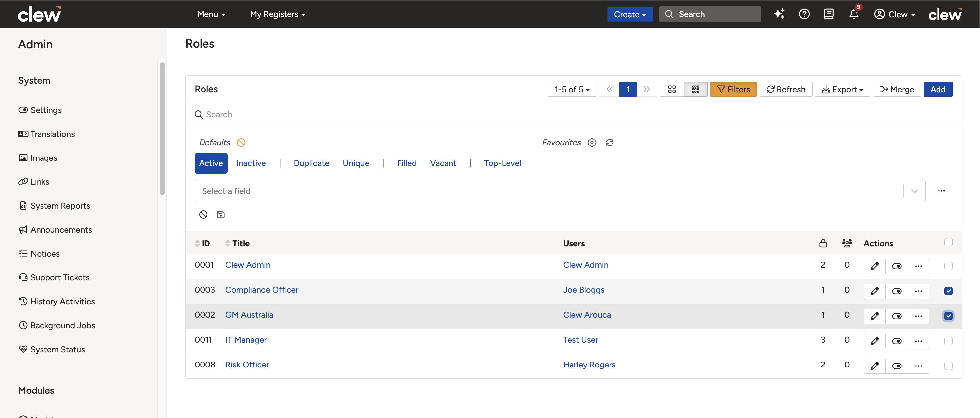Screen dimensions: 980x418
Task: Open the 1-5 of 5 page size dropdown
Action: [x=572, y=89]
